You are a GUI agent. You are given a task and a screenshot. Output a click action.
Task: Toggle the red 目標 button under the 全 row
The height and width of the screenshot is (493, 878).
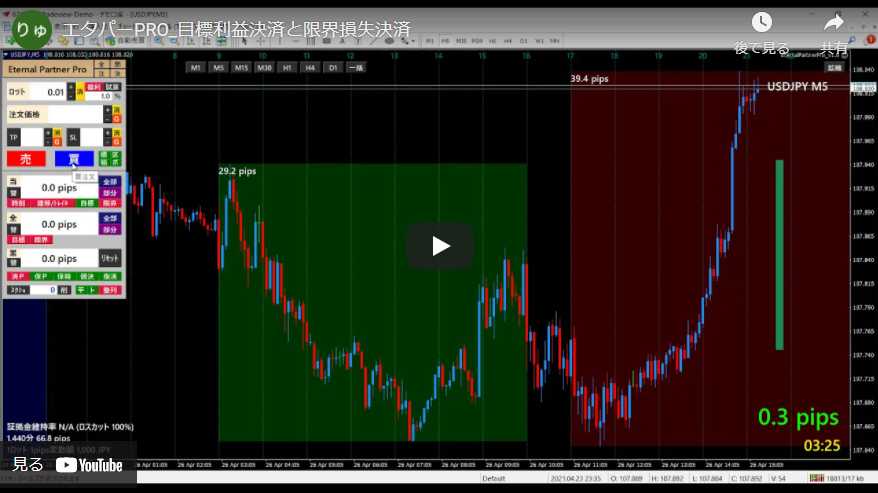[x=18, y=240]
